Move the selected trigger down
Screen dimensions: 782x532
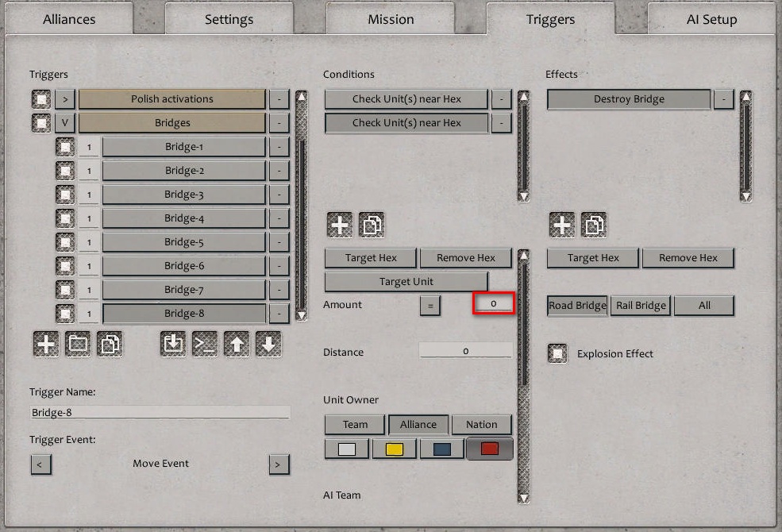[269, 344]
